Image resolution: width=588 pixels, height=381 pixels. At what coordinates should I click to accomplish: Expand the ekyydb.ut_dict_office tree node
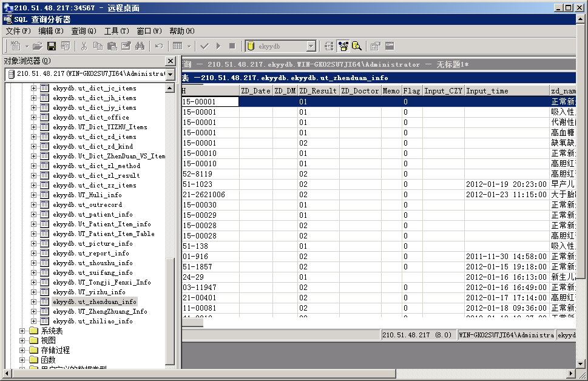click(33, 117)
